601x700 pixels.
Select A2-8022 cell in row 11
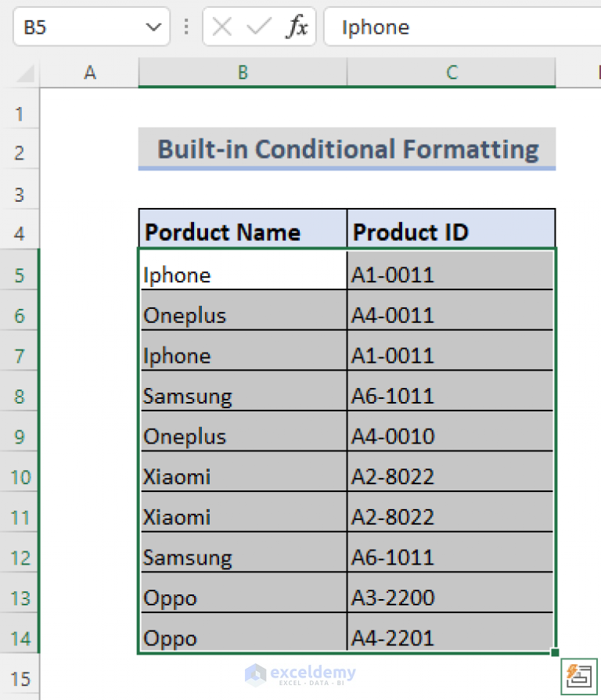452,512
